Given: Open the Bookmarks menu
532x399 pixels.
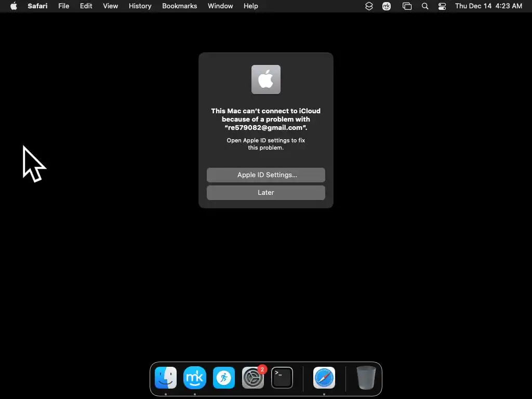Looking at the screenshot, I should 179,6.
